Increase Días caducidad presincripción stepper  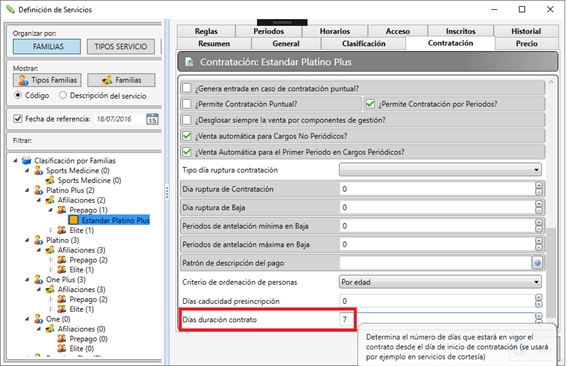click(539, 298)
